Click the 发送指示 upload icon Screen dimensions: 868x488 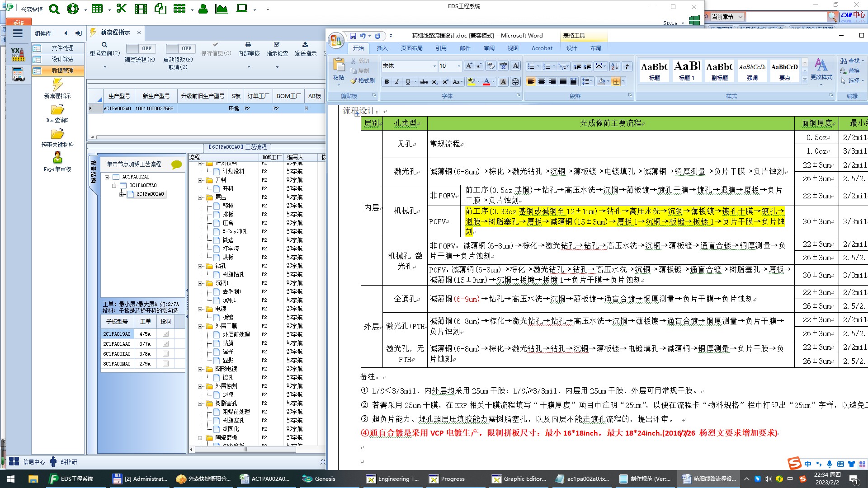point(305,45)
